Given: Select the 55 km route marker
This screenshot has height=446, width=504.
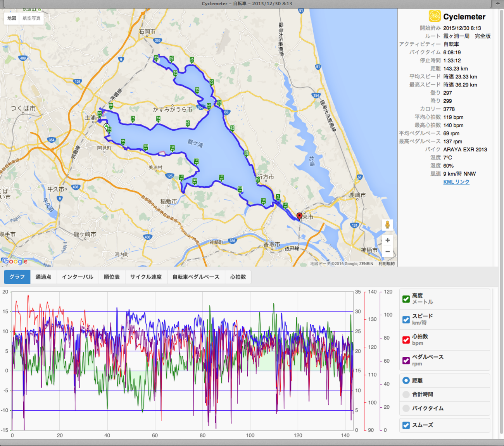Looking at the screenshot, I should (197, 90).
